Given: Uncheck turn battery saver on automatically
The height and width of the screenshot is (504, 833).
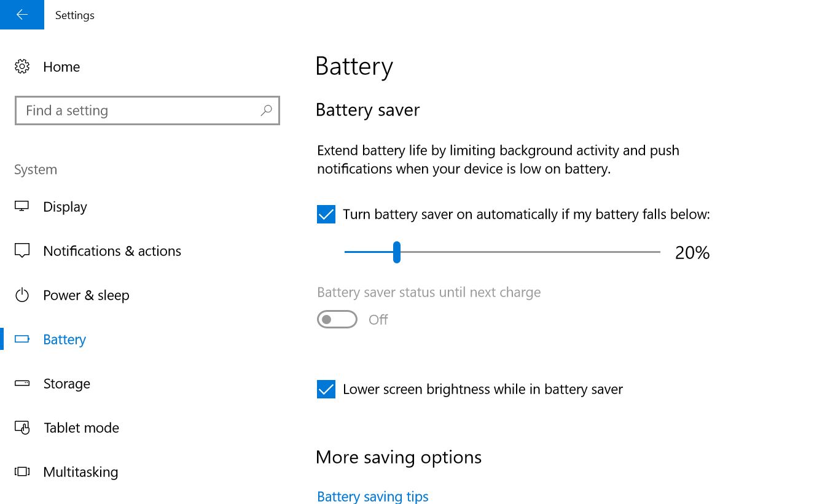Looking at the screenshot, I should [326, 214].
